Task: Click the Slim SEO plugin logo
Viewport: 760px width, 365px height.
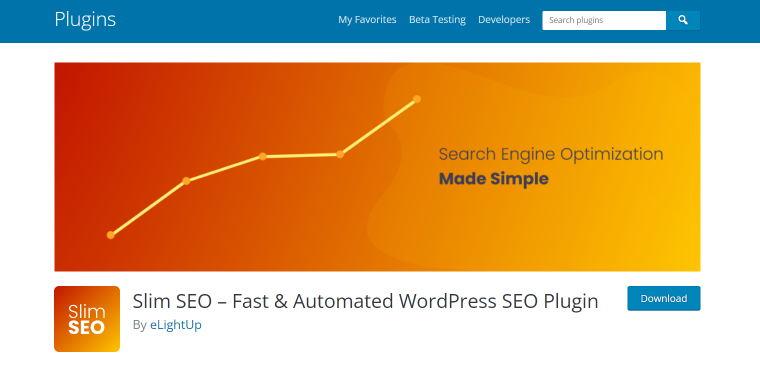Action: 87,319
